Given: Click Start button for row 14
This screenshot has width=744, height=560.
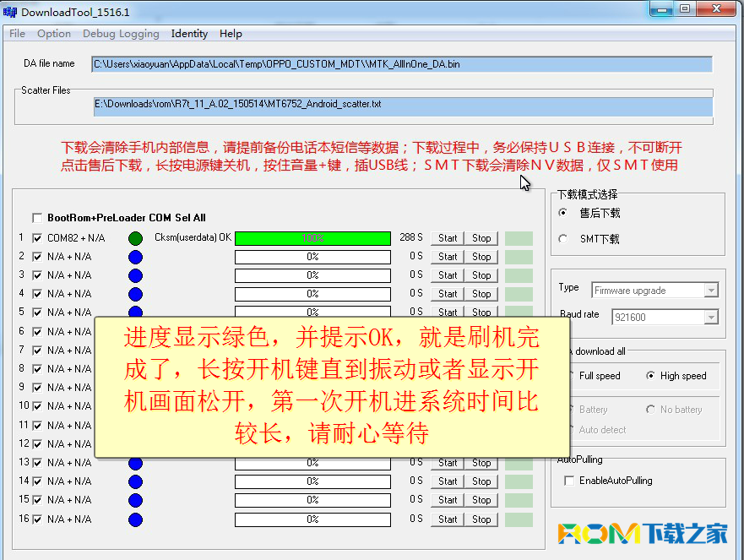Looking at the screenshot, I should tap(448, 481).
